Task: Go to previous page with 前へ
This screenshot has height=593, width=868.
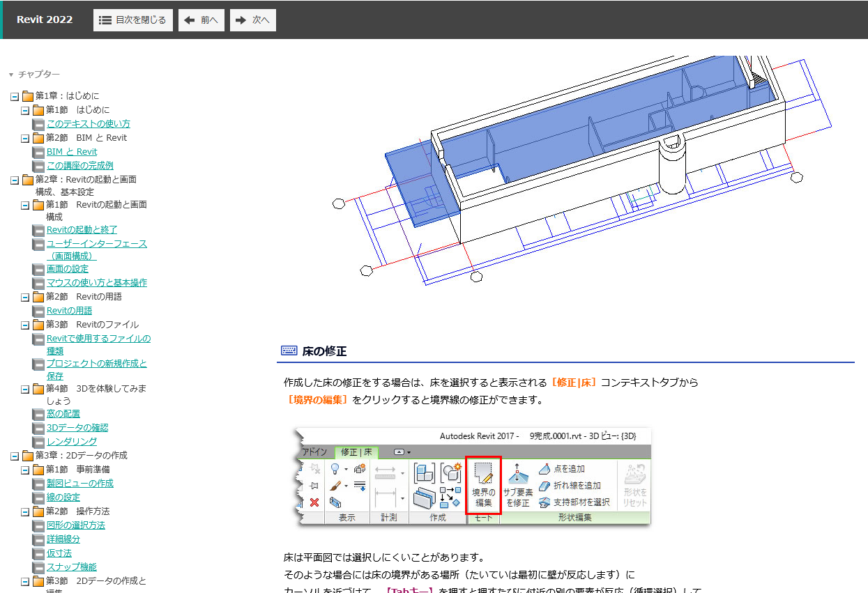Action: coord(201,20)
